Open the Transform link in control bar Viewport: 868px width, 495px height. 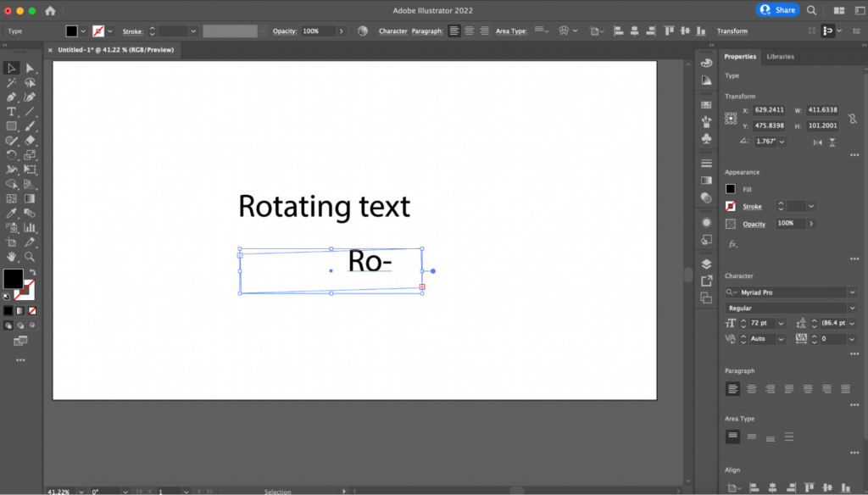(x=732, y=31)
